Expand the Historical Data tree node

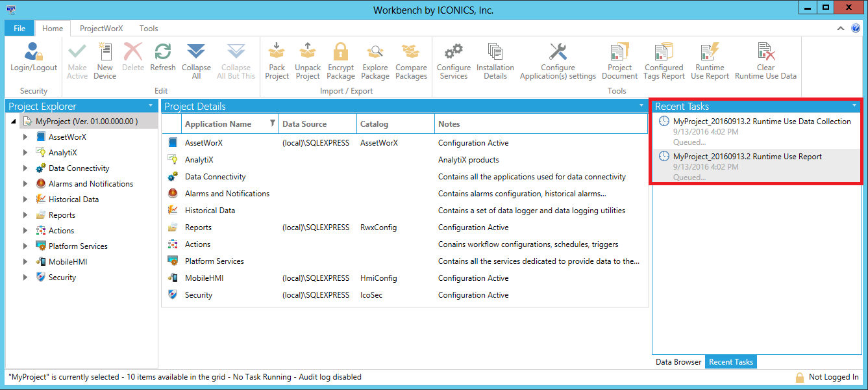click(25, 200)
